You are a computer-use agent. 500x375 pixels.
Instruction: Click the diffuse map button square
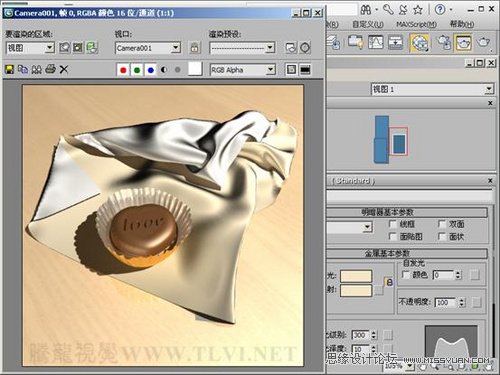pos(378,291)
